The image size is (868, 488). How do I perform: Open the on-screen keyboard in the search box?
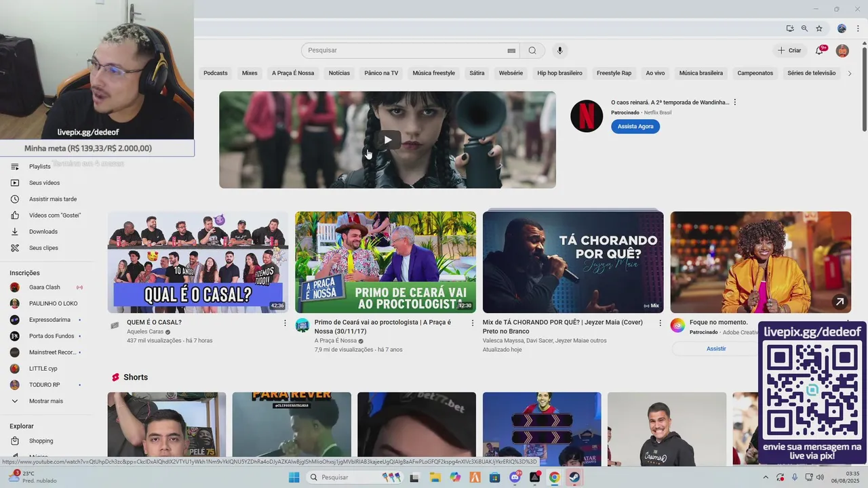click(x=511, y=50)
